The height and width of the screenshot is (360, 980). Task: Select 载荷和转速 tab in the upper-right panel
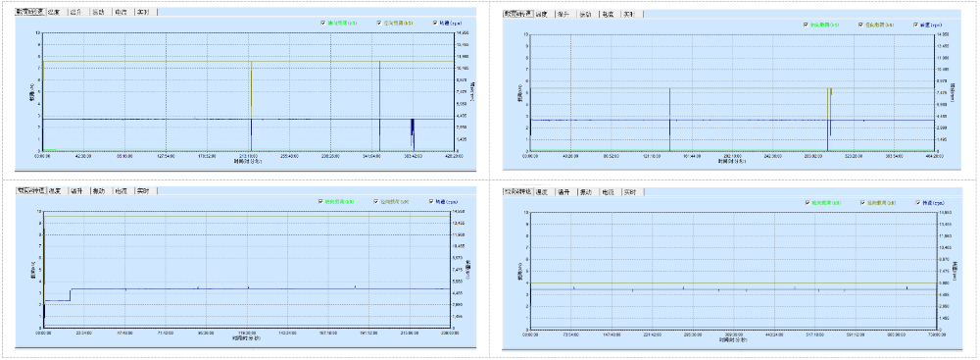tap(517, 14)
